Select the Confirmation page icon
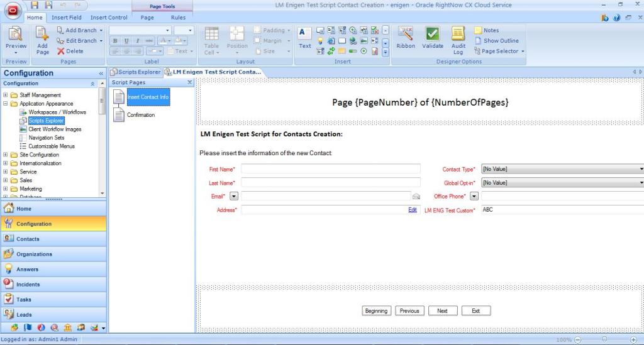Screen dimensions: 644x345 [119, 115]
